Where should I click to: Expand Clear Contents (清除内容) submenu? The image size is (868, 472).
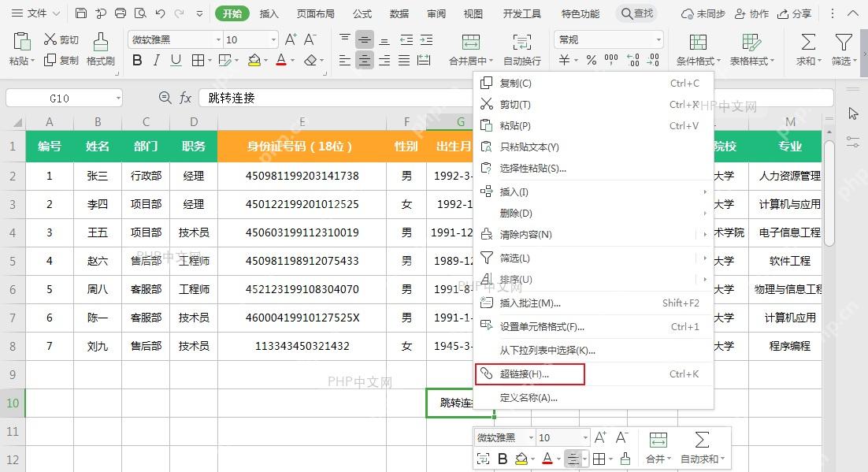pos(593,234)
